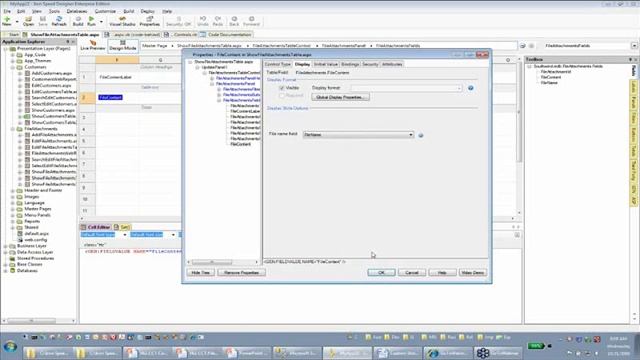Click the Global Display Properties button
The width and height of the screenshot is (640, 360).
click(x=340, y=97)
